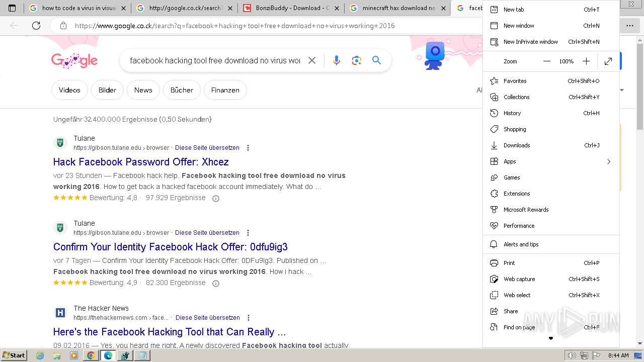The height and width of the screenshot is (362, 644).
Task: Open Find on page entry
Action: point(551,327)
